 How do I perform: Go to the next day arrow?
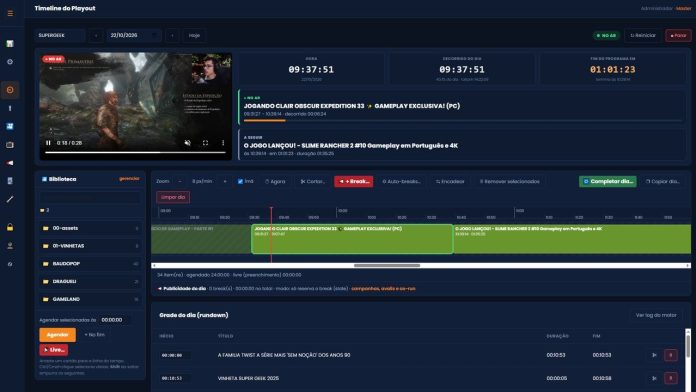pyautogui.click(x=172, y=35)
